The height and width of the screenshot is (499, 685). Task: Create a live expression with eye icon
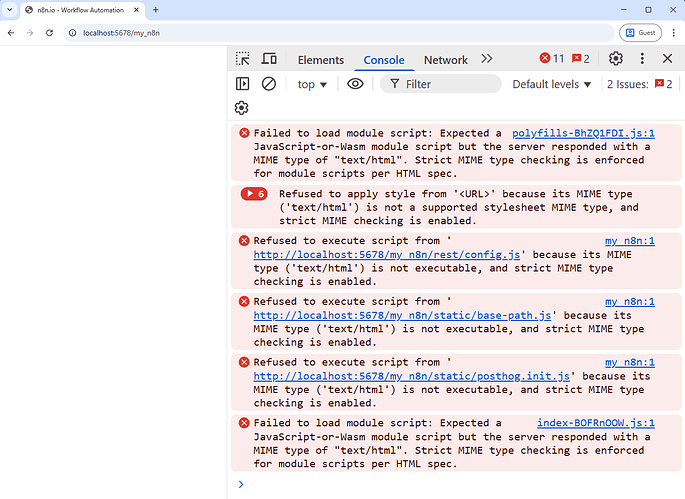[x=355, y=84]
